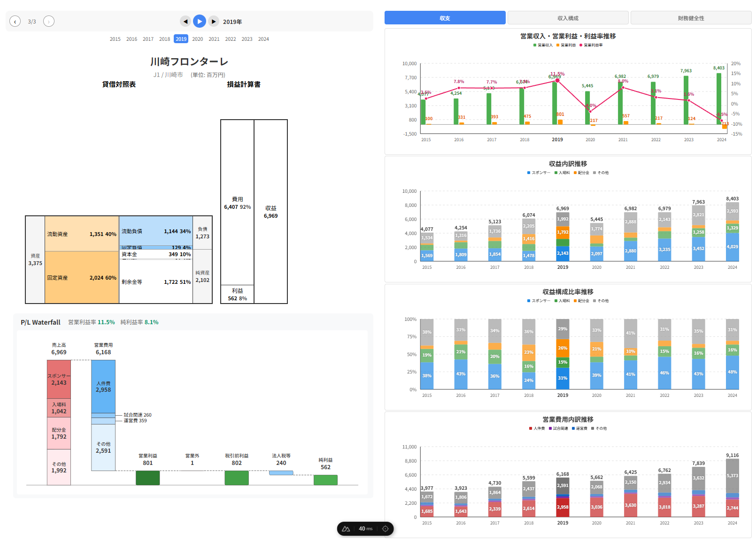
Task: Select the 収支 tab
Action: (x=445, y=18)
